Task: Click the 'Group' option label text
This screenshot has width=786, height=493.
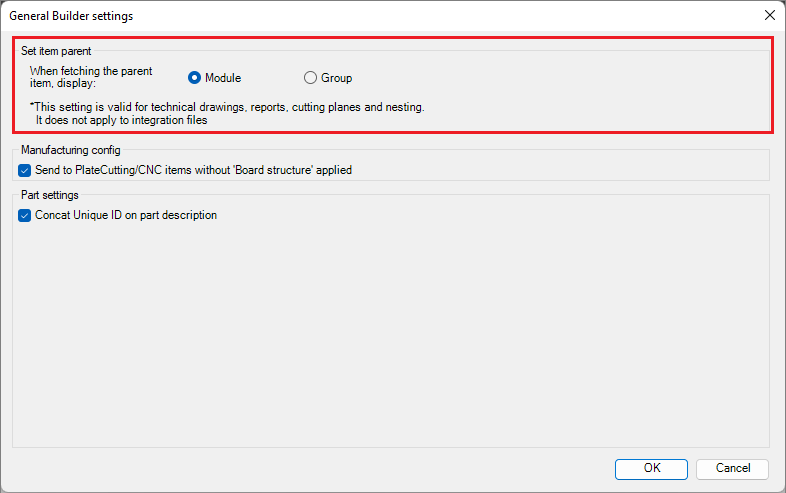Action: coord(336,78)
